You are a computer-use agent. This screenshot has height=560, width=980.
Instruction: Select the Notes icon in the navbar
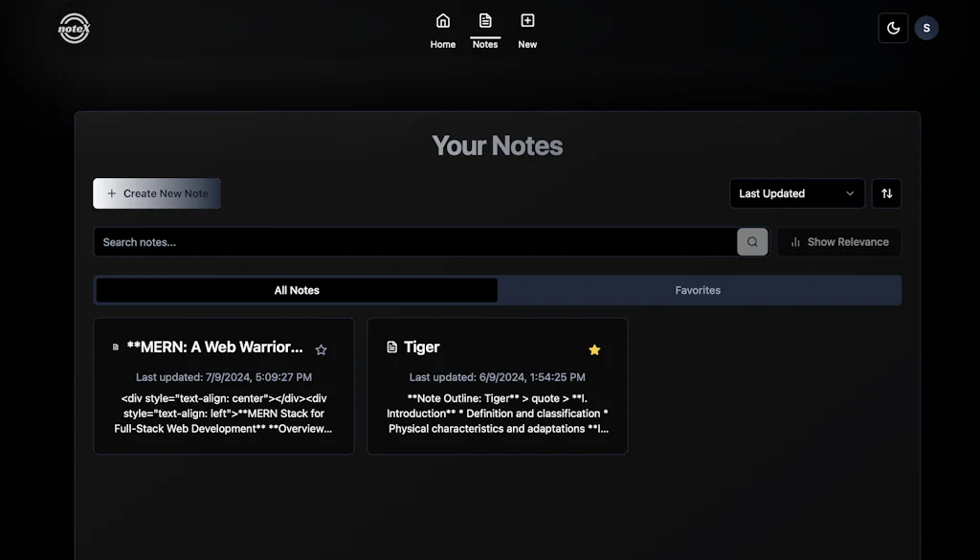[484, 19]
